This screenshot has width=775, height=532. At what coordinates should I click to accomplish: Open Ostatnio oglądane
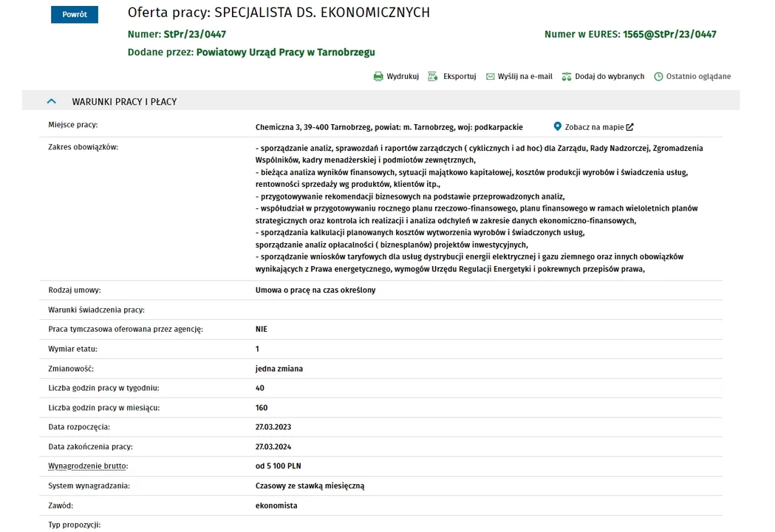click(x=698, y=76)
